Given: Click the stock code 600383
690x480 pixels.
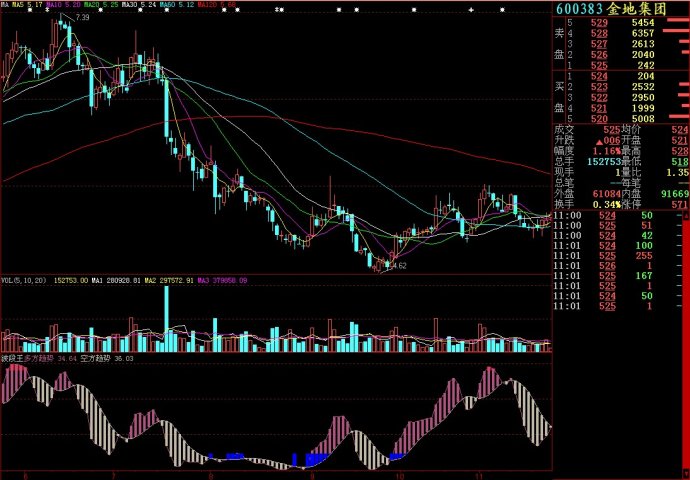Looking at the screenshot, I should pyautogui.click(x=580, y=9).
